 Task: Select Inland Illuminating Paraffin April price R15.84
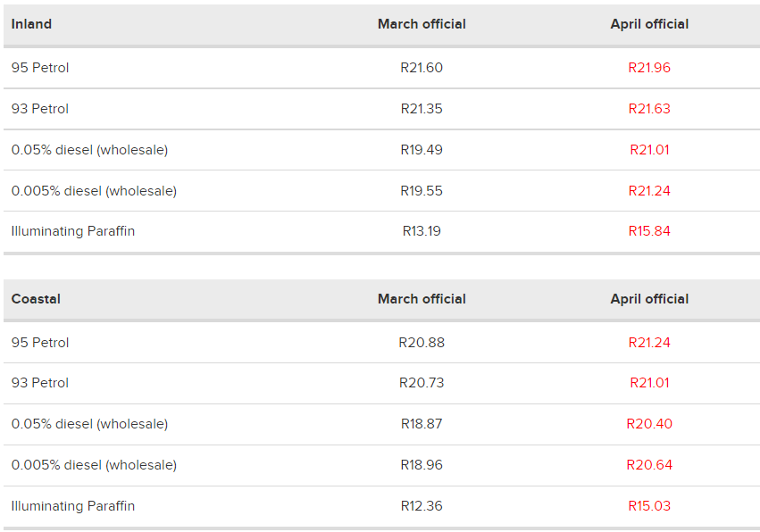(649, 231)
